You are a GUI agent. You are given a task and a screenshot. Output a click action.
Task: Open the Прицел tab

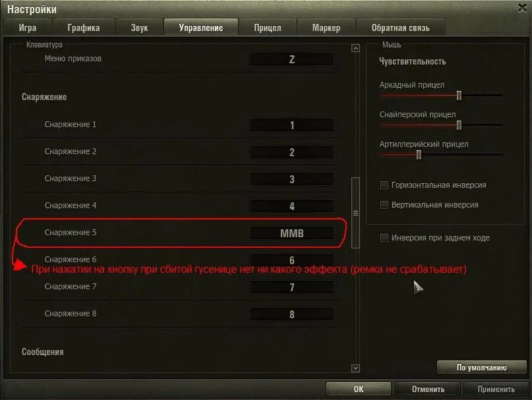click(268, 27)
